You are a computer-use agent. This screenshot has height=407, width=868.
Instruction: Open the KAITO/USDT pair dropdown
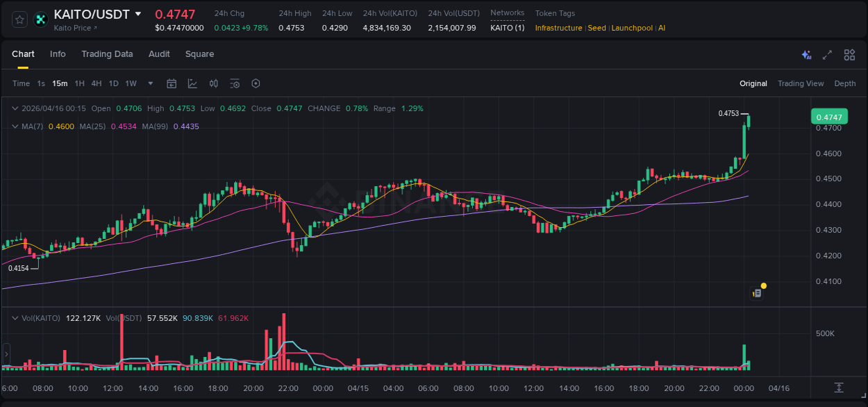point(139,14)
